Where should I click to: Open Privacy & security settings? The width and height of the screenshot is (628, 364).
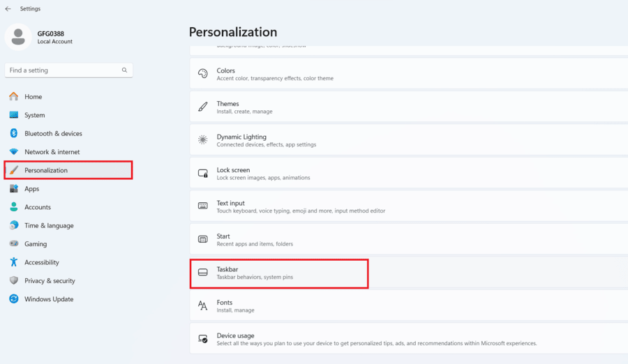(x=50, y=281)
